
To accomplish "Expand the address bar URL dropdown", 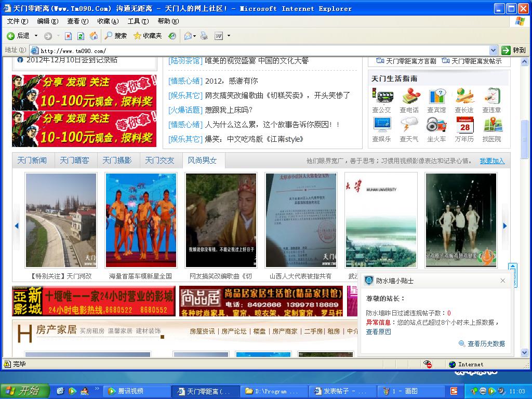I will tap(494, 50).
